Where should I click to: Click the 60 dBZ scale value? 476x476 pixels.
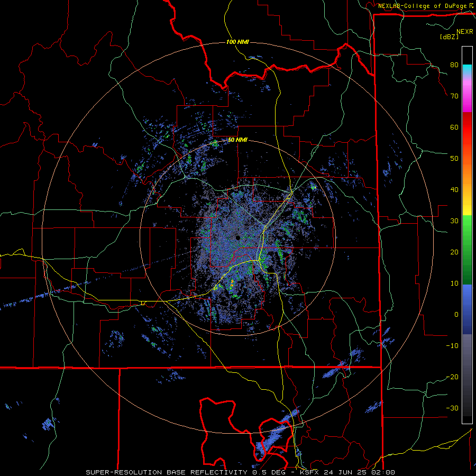454,127
